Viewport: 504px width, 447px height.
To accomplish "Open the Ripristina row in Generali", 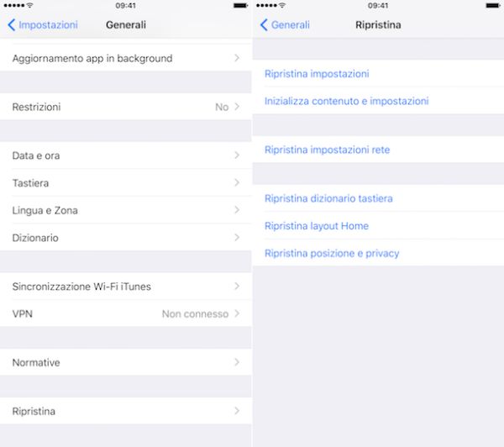I will [x=126, y=411].
